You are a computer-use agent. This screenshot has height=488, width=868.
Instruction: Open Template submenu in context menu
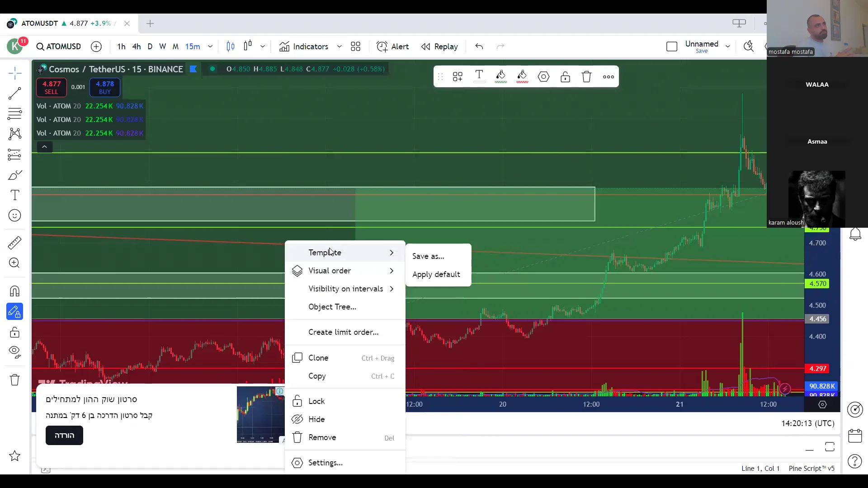pyautogui.click(x=345, y=253)
